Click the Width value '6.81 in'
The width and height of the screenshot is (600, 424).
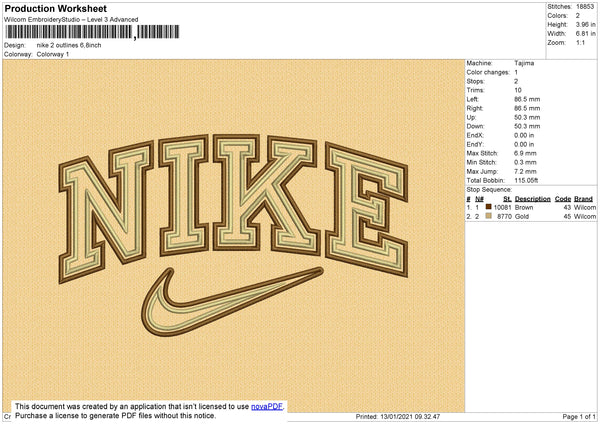click(585, 34)
